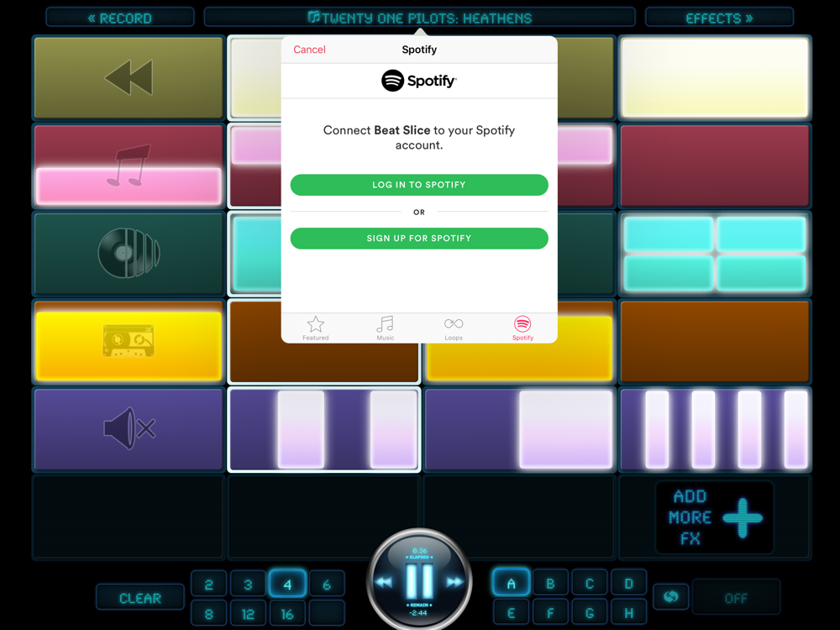Click Log In to Spotify
This screenshot has width=840, height=630.
419,185
